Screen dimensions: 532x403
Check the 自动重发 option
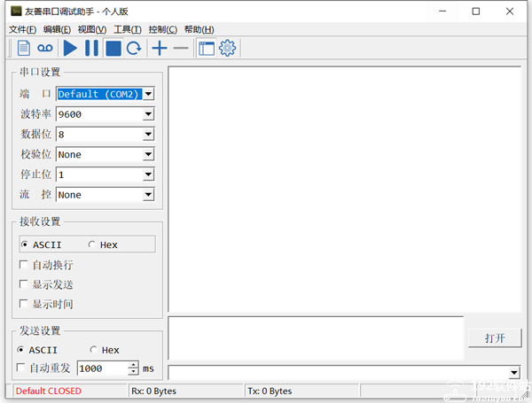(x=21, y=368)
